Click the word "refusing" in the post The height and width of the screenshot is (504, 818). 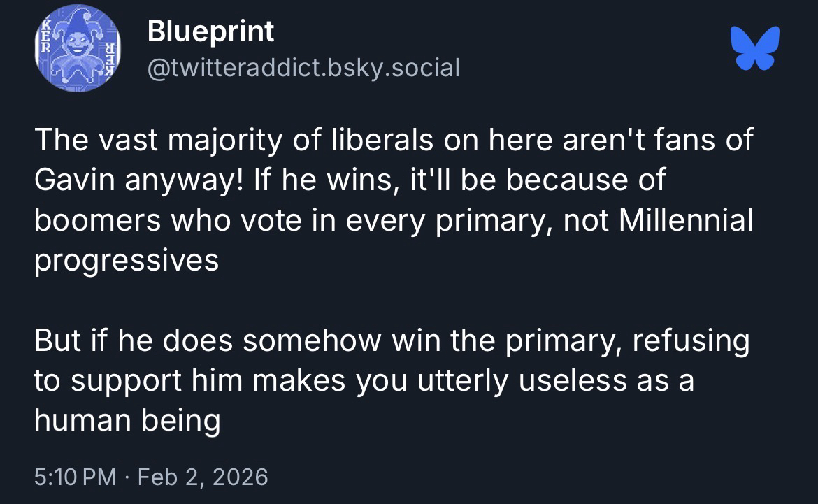tap(691, 341)
